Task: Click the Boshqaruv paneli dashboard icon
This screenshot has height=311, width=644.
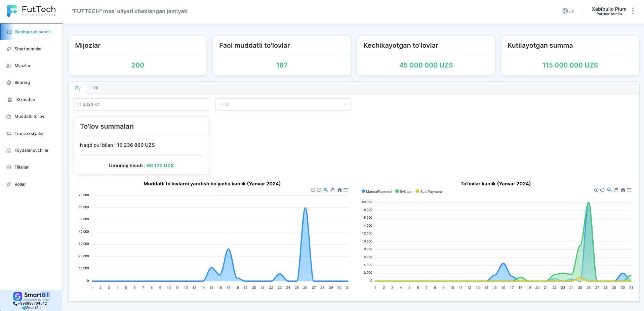Action: tap(9, 32)
